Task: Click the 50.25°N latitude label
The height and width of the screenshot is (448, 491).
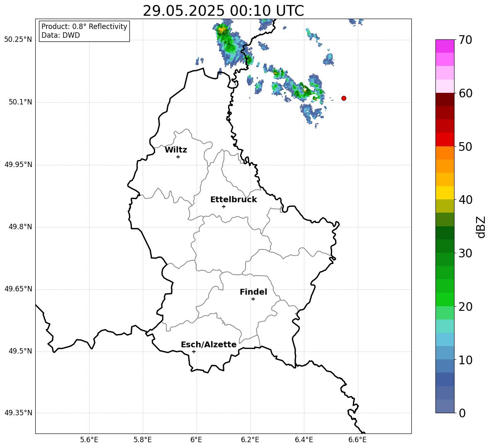Action: coord(18,40)
